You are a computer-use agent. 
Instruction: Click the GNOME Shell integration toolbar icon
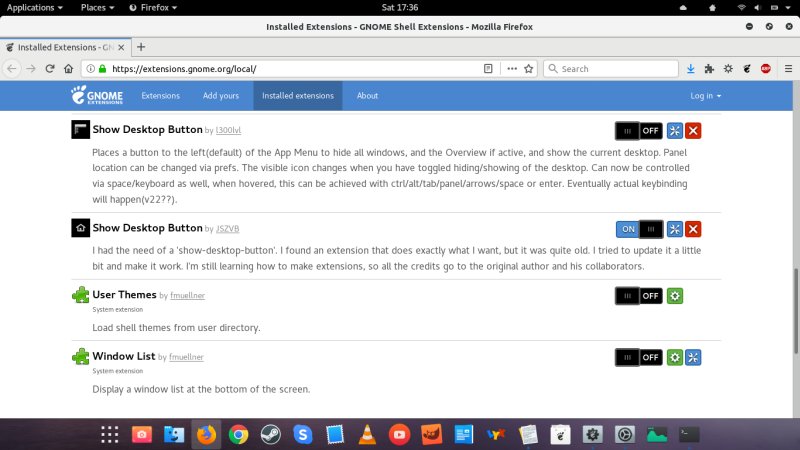747,68
